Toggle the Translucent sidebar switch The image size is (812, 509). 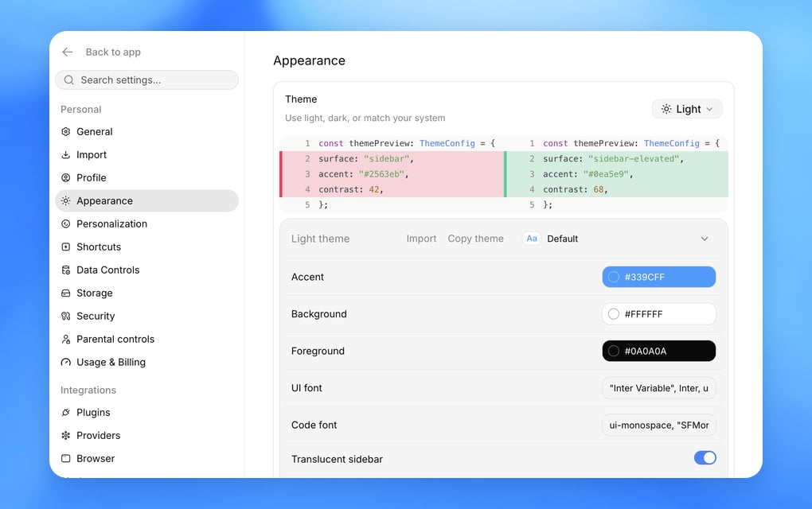pyautogui.click(x=705, y=458)
